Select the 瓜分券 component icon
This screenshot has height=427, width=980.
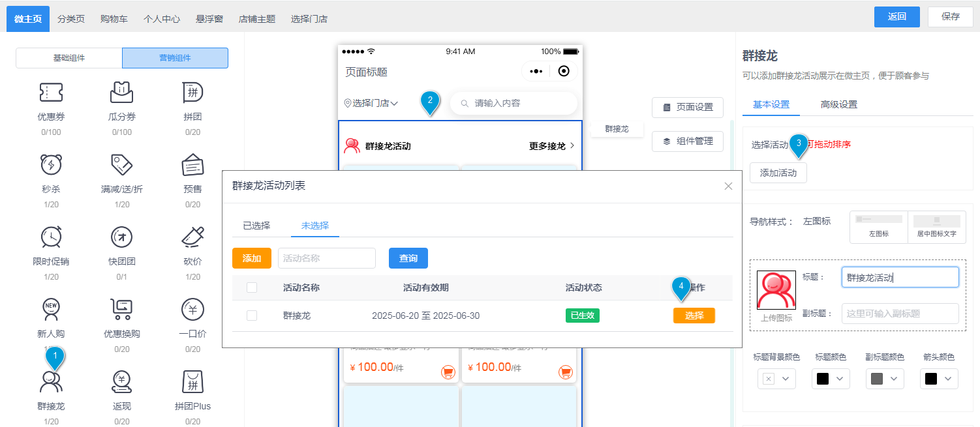[122, 93]
